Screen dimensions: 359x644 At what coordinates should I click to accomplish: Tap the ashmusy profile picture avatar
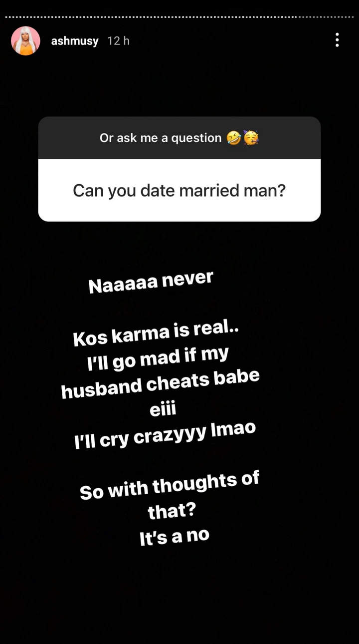coord(26,40)
